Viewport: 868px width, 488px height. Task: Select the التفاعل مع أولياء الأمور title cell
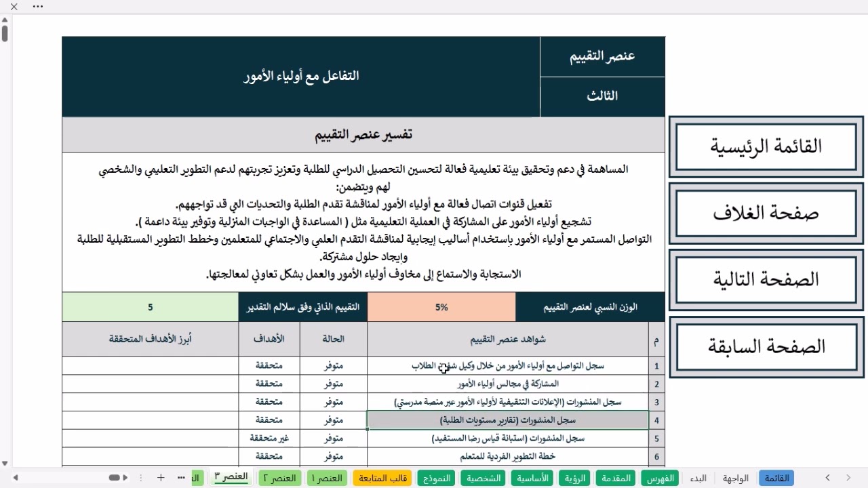tap(301, 77)
